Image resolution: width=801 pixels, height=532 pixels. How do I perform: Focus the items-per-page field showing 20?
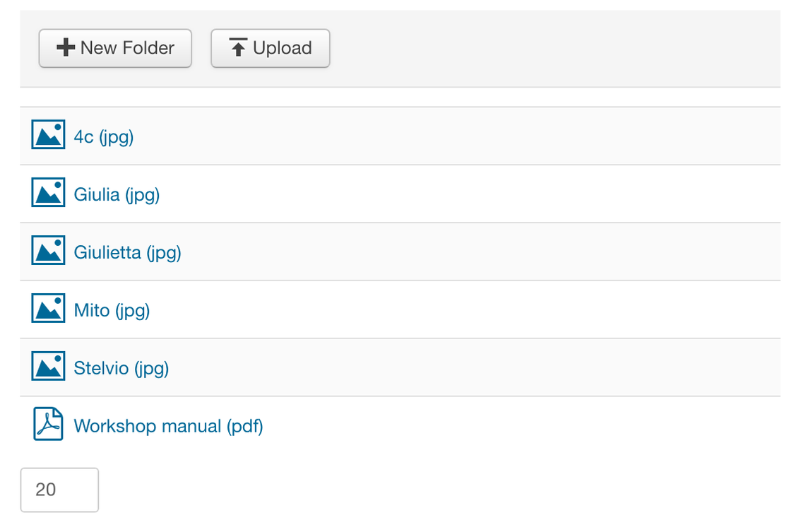click(x=59, y=490)
